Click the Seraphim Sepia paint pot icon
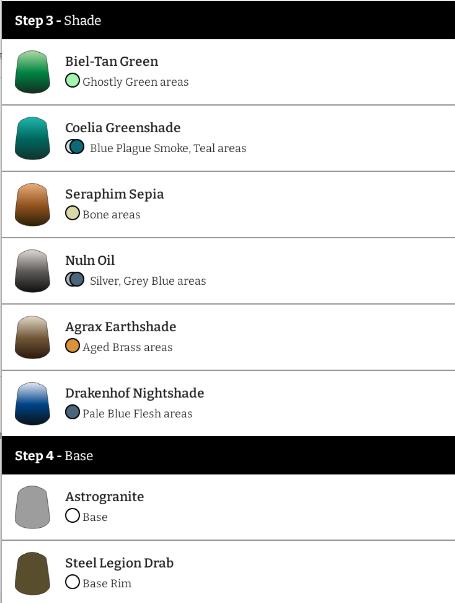This screenshot has width=455, height=603. click(x=32, y=204)
